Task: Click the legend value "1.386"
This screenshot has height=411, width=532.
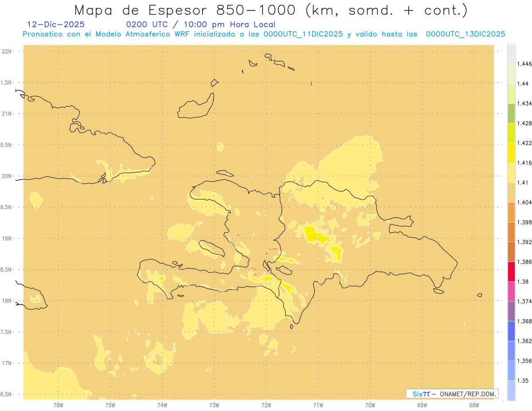Action: click(x=525, y=262)
